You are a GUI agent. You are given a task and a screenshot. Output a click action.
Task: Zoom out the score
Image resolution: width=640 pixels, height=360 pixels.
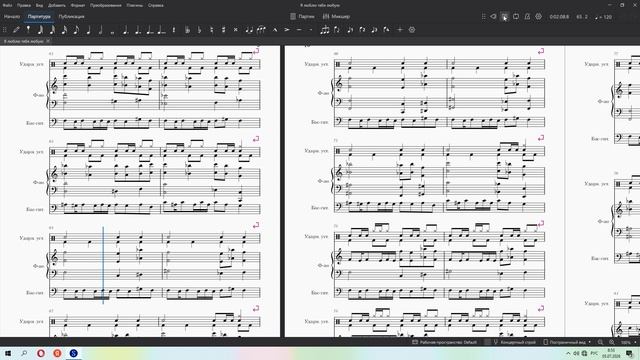(600, 342)
